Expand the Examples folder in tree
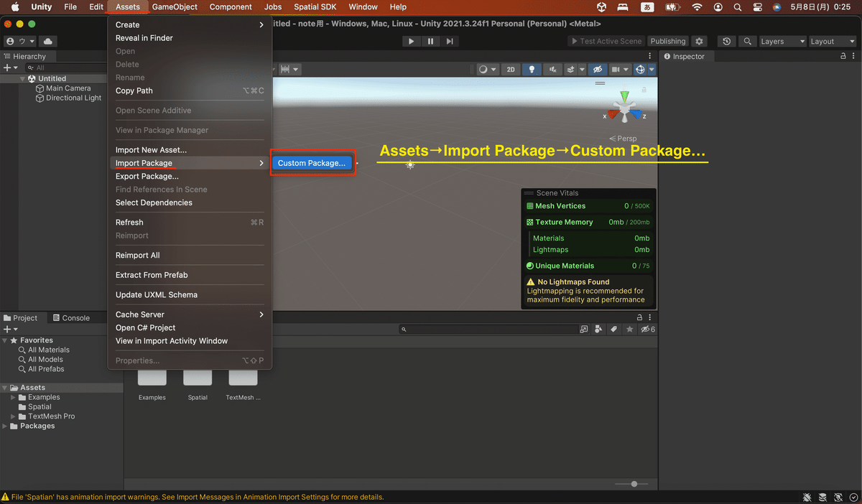This screenshot has width=862, height=504. (x=13, y=397)
